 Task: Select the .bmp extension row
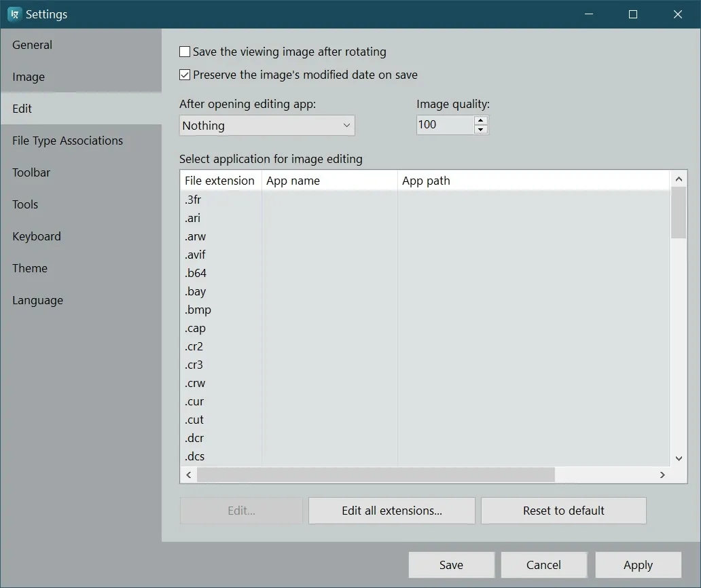coord(425,310)
